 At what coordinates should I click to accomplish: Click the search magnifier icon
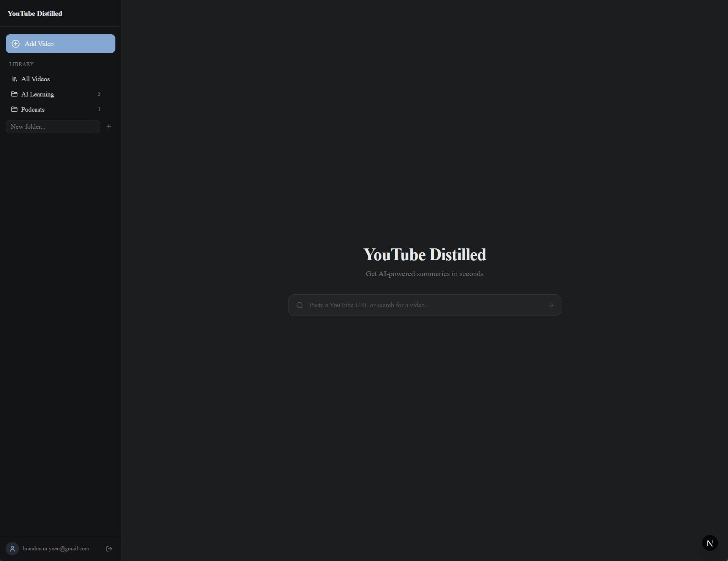pos(299,305)
